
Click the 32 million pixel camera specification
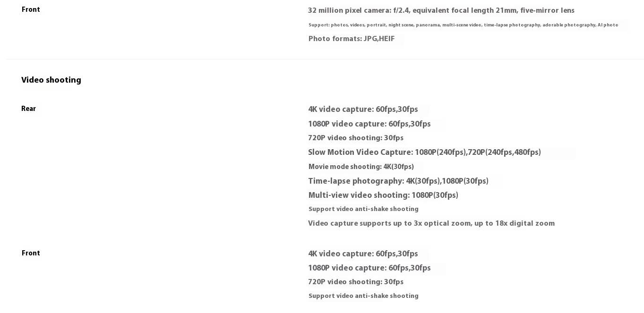[x=441, y=10]
